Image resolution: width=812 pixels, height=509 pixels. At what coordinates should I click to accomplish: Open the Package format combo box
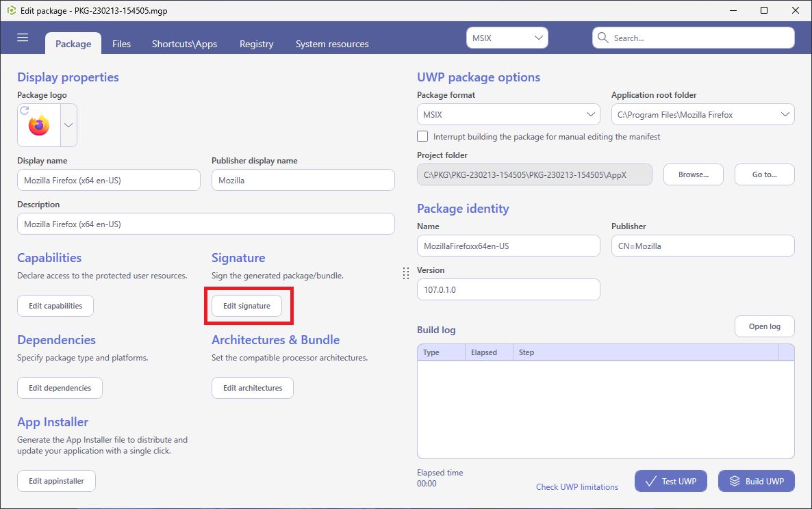[x=509, y=114]
